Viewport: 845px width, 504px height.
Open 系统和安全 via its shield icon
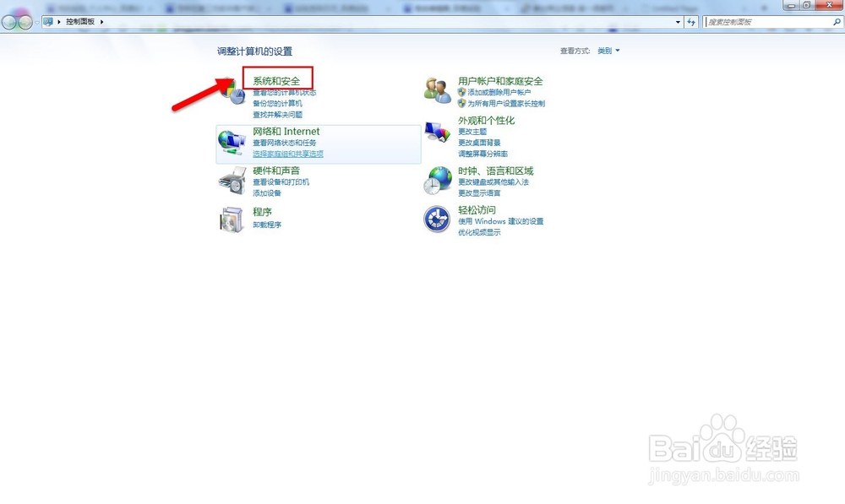pos(233,90)
